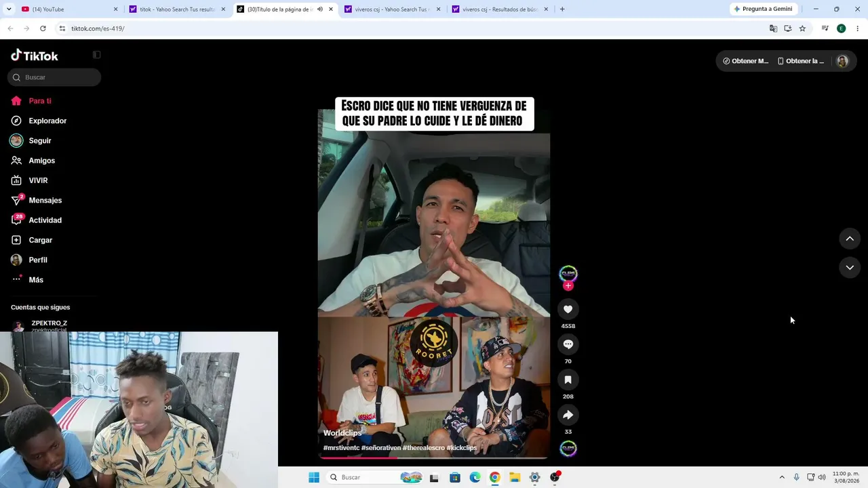Open a new browser tab
This screenshot has width=868, height=488.
[x=562, y=9]
